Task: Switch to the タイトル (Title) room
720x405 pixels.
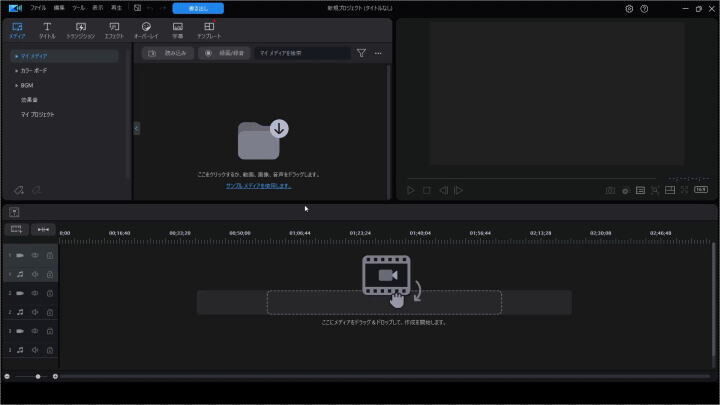Action: pos(47,30)
